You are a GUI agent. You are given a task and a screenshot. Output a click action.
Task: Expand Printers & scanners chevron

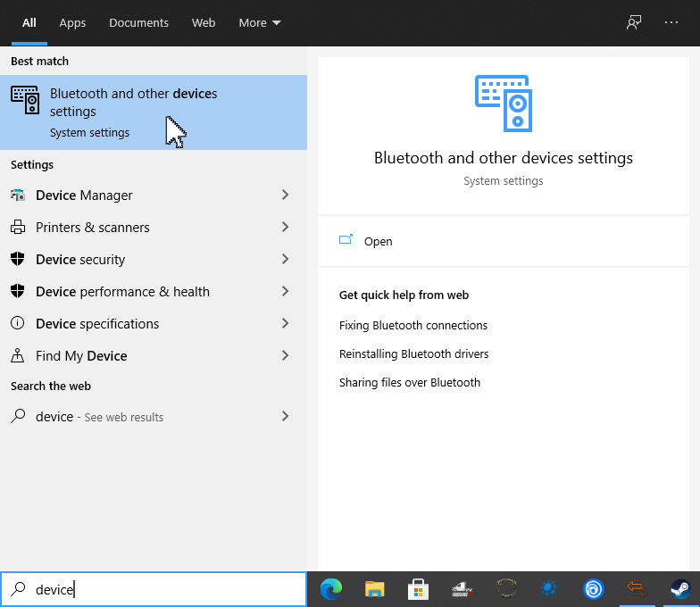click(x=285, y=227)
